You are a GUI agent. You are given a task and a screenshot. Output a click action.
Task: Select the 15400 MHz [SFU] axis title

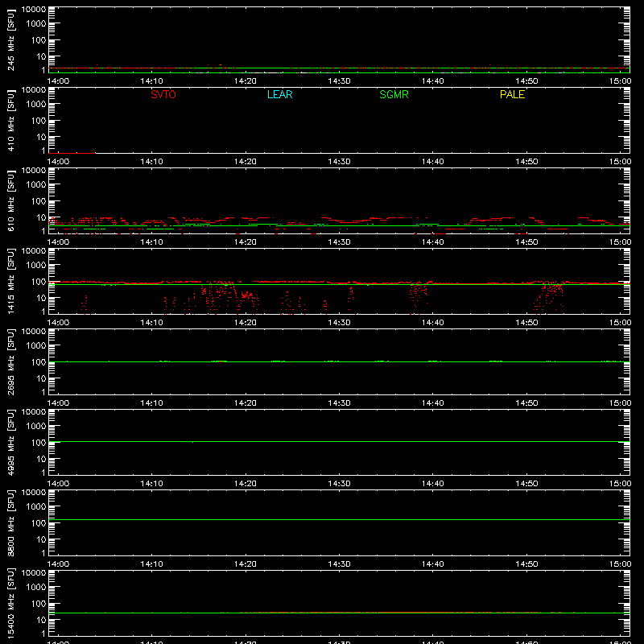pyautogui.click(x=10, y=604)
